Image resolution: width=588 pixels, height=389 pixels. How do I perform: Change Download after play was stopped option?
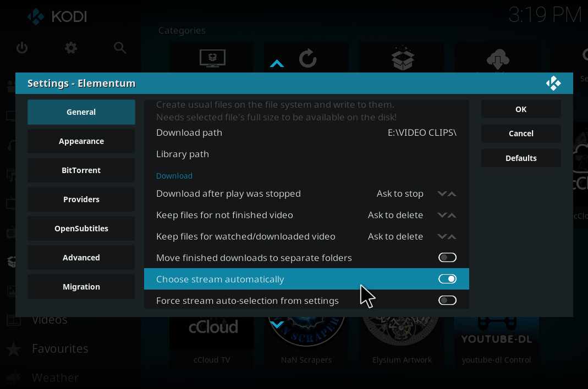tap(306, 194)
